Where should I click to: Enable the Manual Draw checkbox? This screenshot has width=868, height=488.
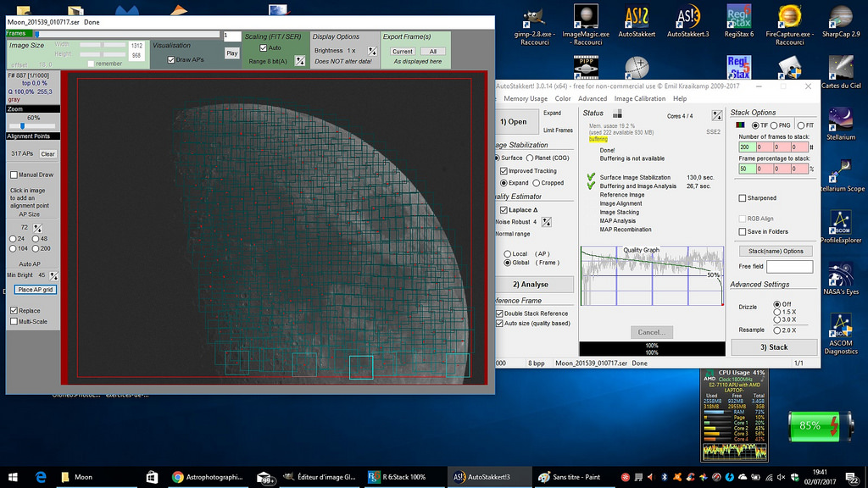pyautogui.click(x=14, y=175)
